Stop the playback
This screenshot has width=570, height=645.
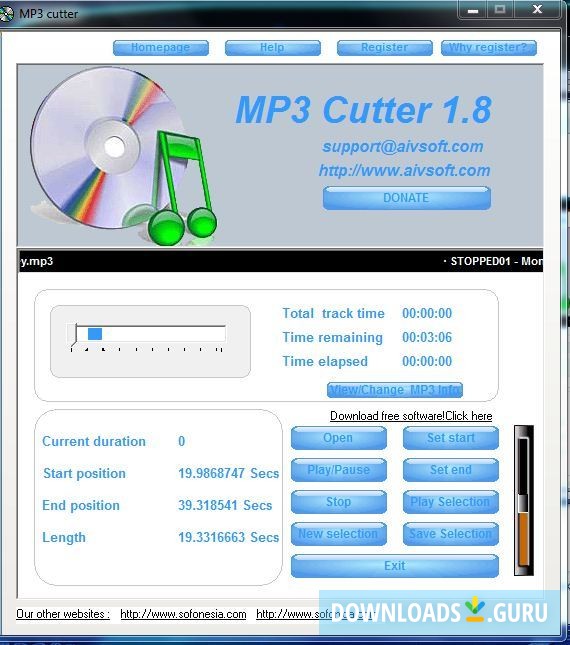coord(338,502)
